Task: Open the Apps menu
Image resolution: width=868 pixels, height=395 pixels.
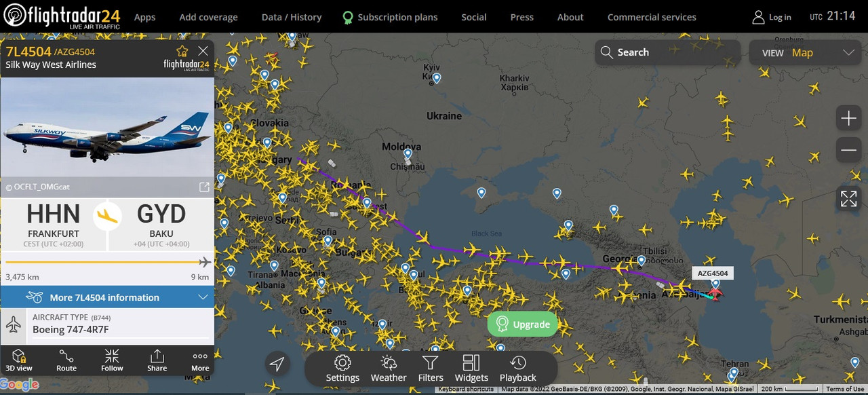Action: click(x=144, y=17)
